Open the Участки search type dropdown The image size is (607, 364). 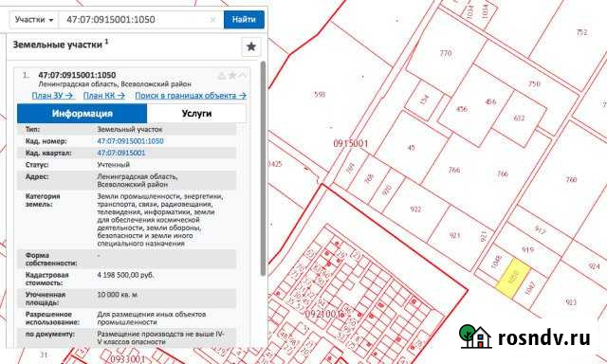(34, 19)
